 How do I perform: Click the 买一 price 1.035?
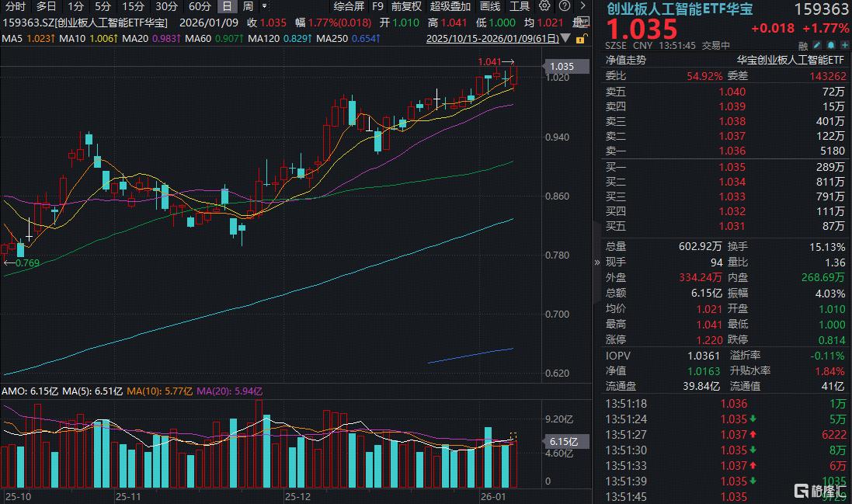coord(732,167)
